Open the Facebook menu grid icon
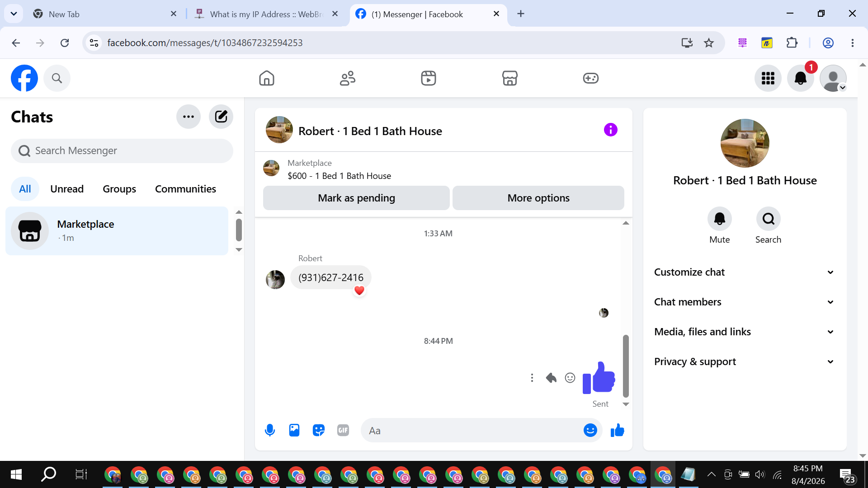This screenshot has height=488, width=868. click(x=768, y=78)
